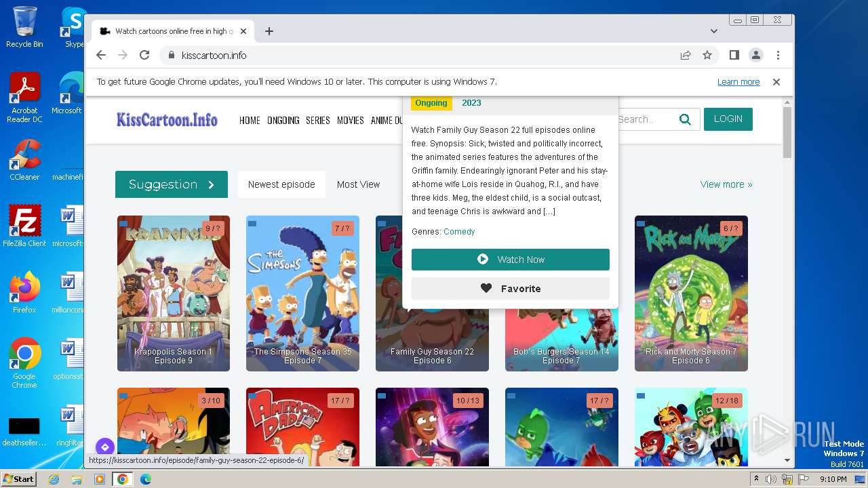Click the Ongoing status tag
Viewport: 868px width, 488px height.
[x=431, y=103]
